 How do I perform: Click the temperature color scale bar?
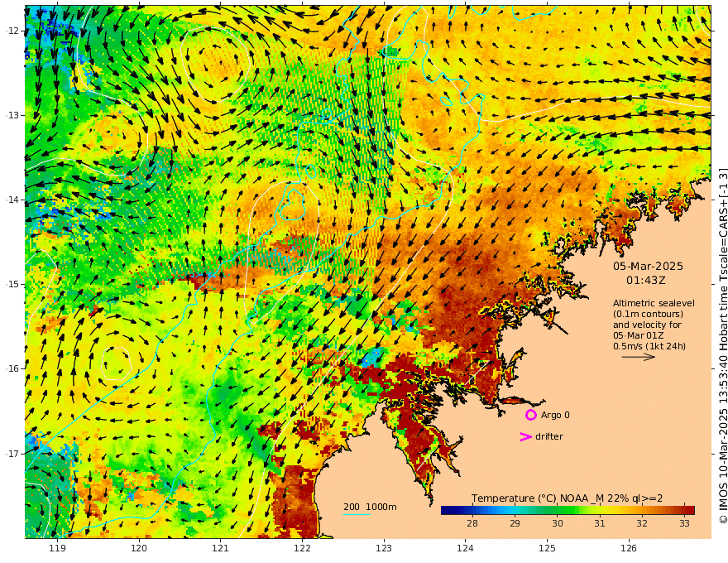pyautogui.click(x=568, y=510)
